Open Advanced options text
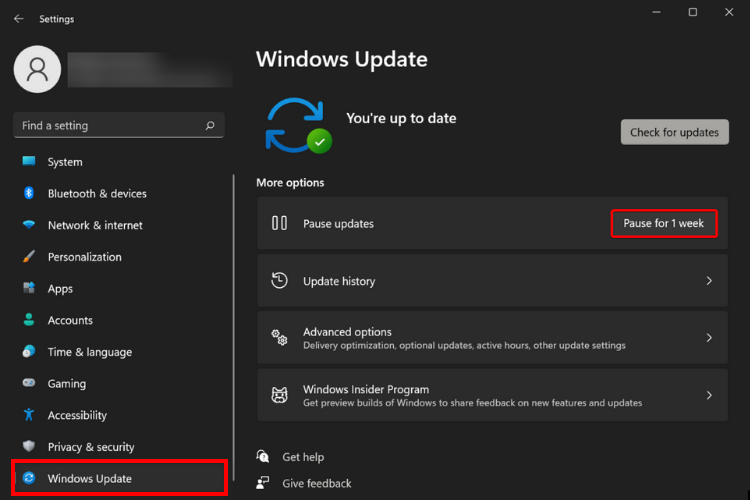Viewport: 750px width, 500px height. (x=347, y=332)
